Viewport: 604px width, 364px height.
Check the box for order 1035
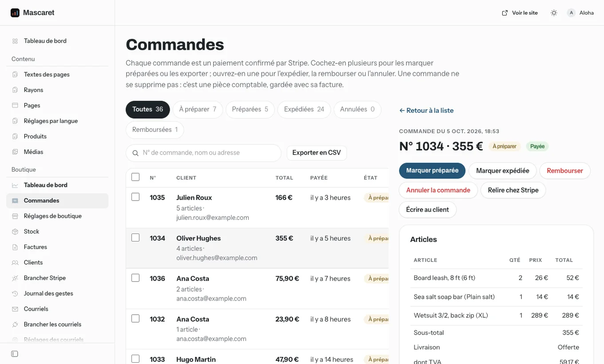coord(135,197)
